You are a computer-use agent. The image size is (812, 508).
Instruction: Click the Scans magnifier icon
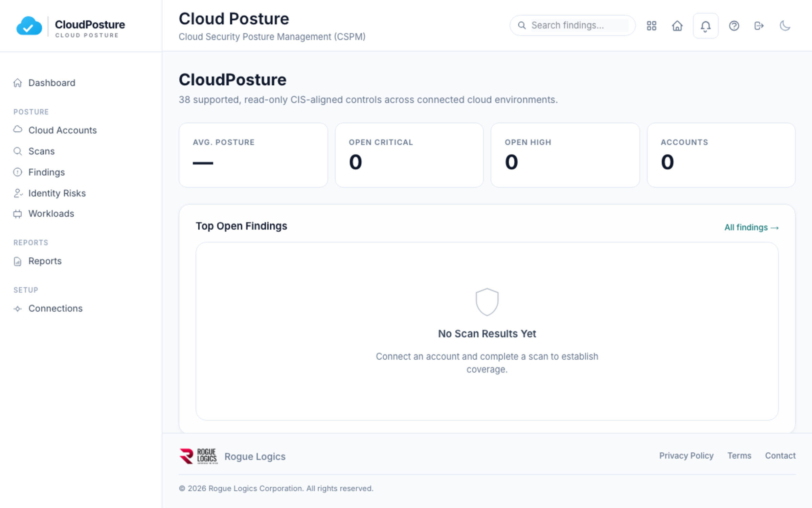point(18,151)
